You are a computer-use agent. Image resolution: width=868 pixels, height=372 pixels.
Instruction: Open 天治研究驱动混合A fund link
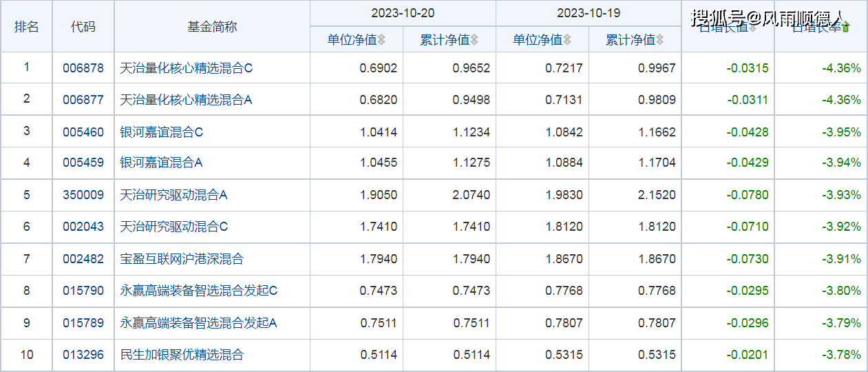174,195
